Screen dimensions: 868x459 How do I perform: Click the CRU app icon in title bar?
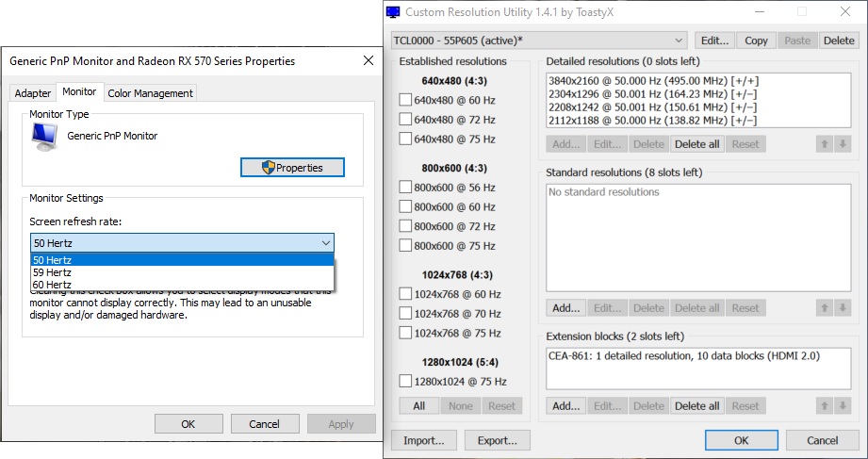(395, 12)
